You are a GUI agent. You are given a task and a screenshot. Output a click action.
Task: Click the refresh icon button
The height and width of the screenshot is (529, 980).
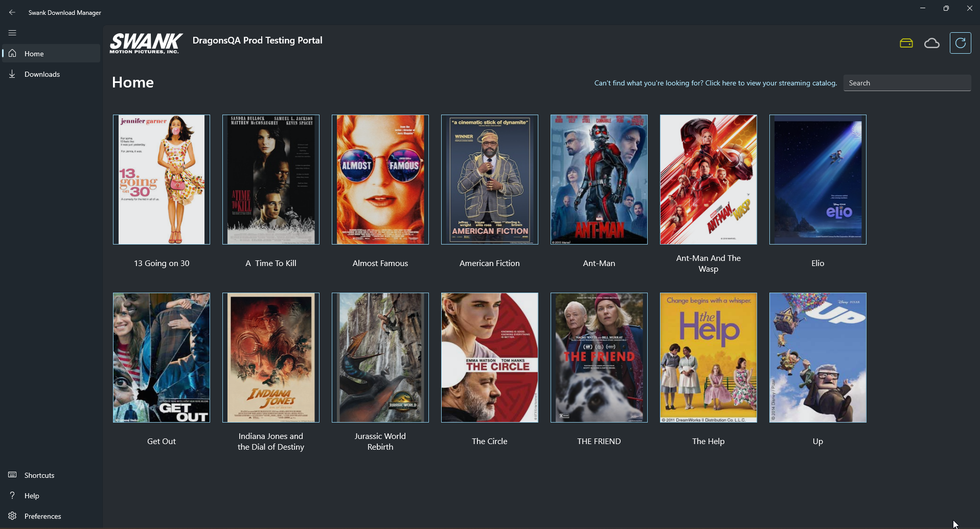pos(960,43)
